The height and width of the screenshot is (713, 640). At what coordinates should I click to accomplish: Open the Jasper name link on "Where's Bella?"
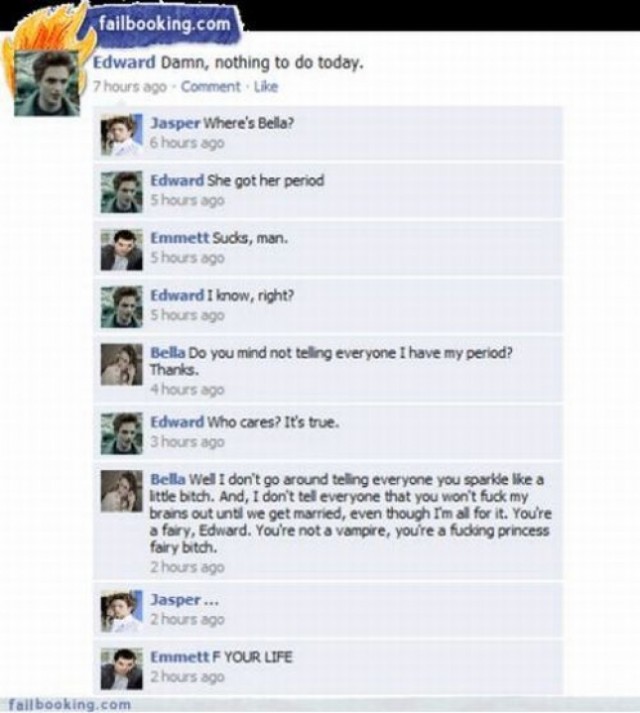(175, 123)
